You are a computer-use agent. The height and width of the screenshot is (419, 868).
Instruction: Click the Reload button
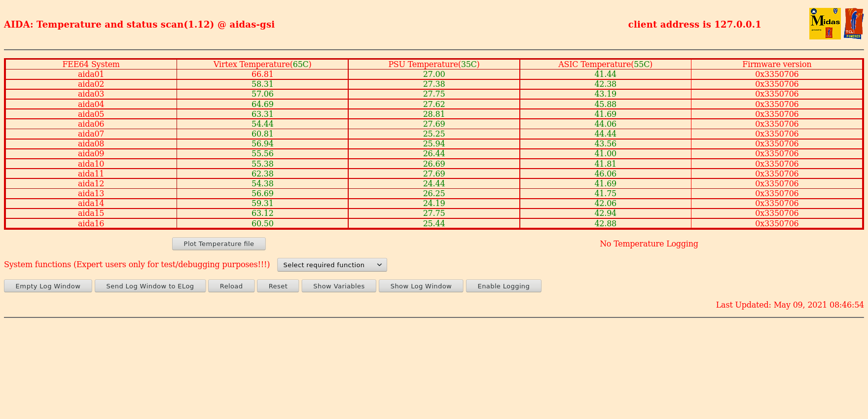(x=231, y=286)
